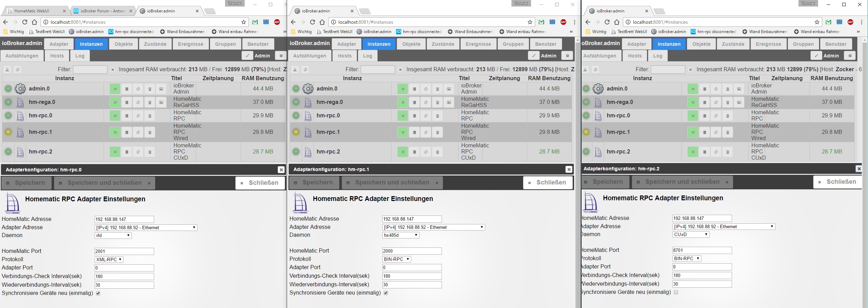The height and width of the screenshot is (308, 868).
Task: Open hm-rpc disconnected bookmark in right window
Action: pyautogui.click(x=713, y=32)
